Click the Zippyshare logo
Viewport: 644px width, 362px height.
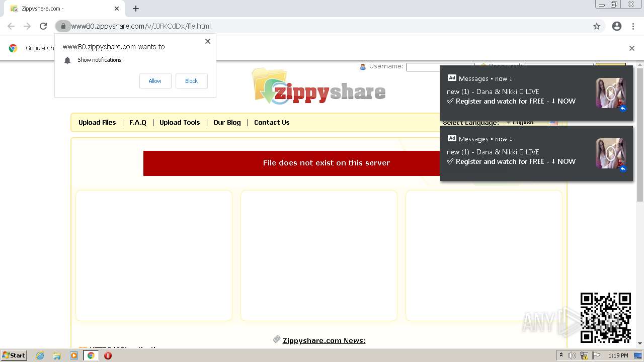[318, 87]
